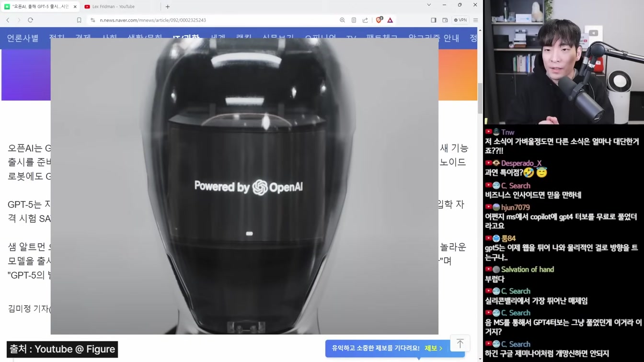Click the share icon in address bar
Screen dimensions: 644x362
click(x=365, y=20)
